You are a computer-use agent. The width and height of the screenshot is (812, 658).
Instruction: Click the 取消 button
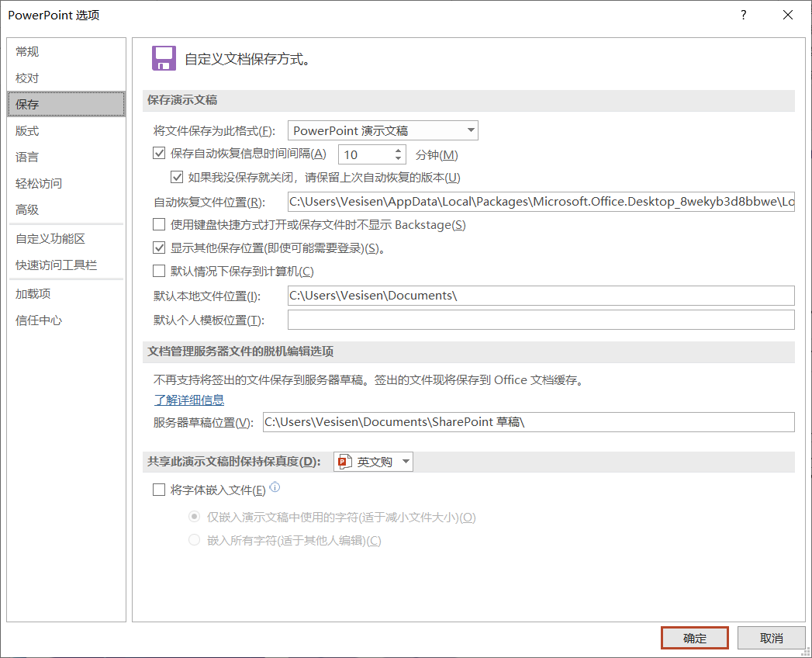tap(771, 638)
